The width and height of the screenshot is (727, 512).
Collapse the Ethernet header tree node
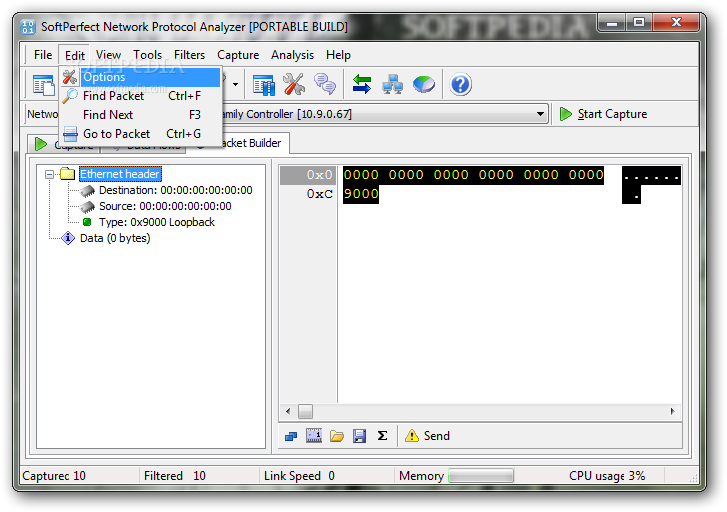point(50,174)
